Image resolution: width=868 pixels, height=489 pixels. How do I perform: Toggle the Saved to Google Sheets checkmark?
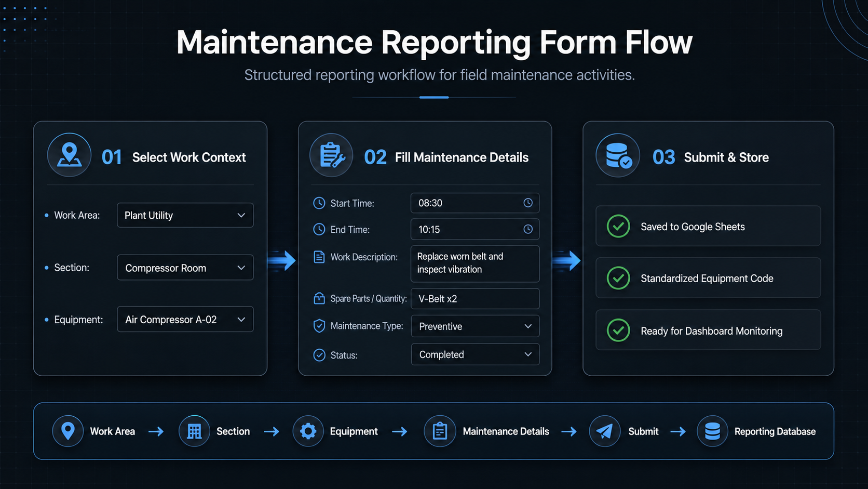pyautogui.click(x=618, y=226)
